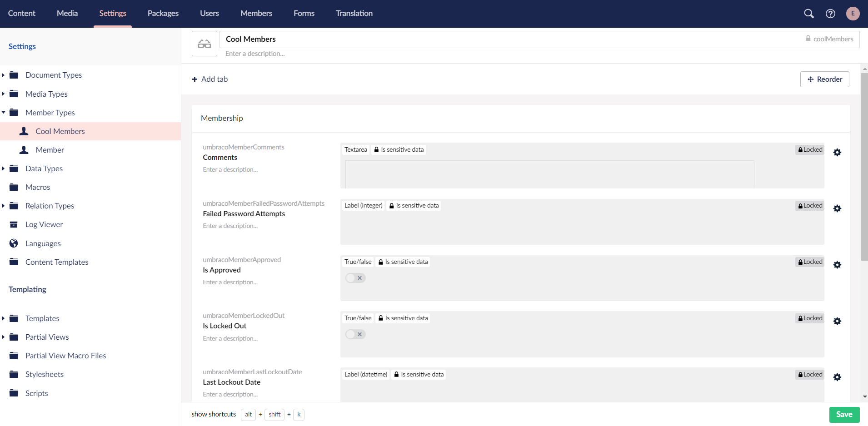
Task: Open Relation Types in settings tree
Action: (x=50, y=206)
